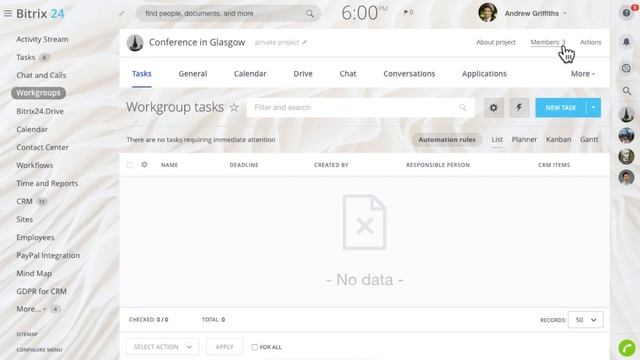This screenshot has height=360, width=640.
Task: Check the FOR ALL checkbox
Action: point(254,347)
